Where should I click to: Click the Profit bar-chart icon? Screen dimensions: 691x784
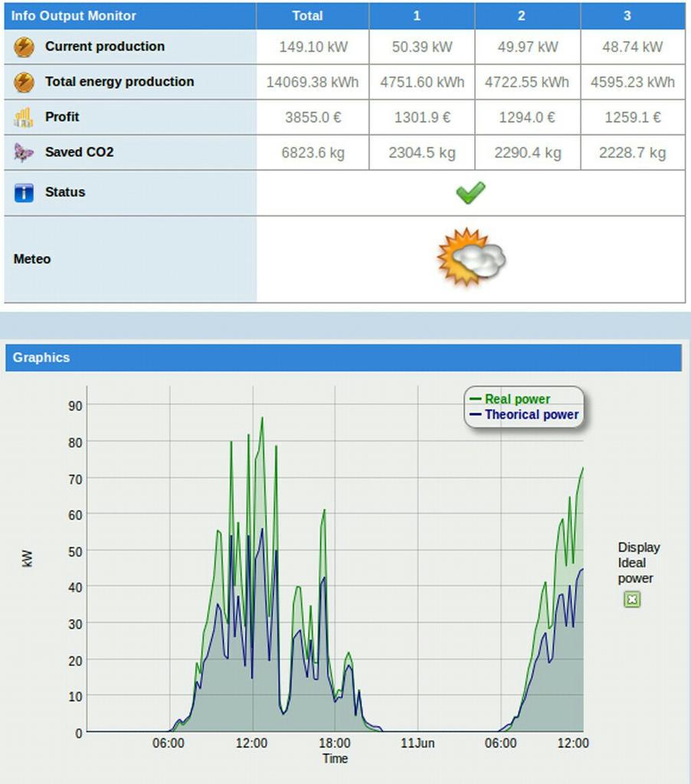24,117
